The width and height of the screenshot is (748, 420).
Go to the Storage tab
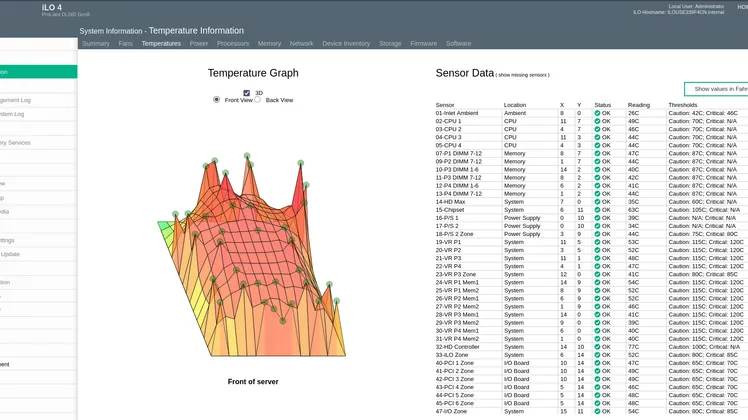[x=390, y=43]
